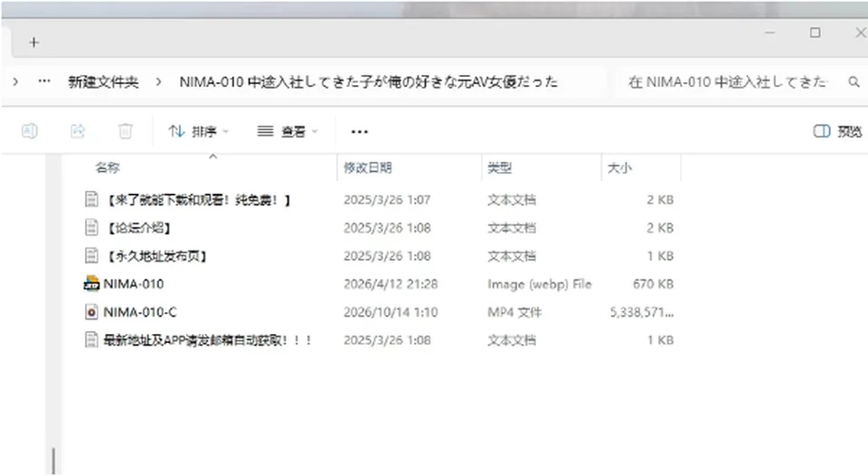Select the file 【永久地址发布页】

pyautogui.click(x=156, y=256)
